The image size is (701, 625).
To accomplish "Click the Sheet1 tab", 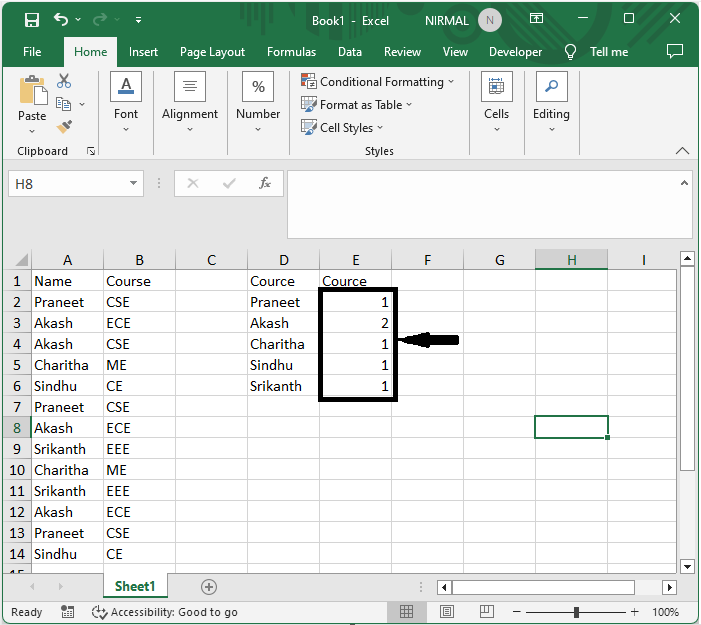I will [x=135, y=586].
